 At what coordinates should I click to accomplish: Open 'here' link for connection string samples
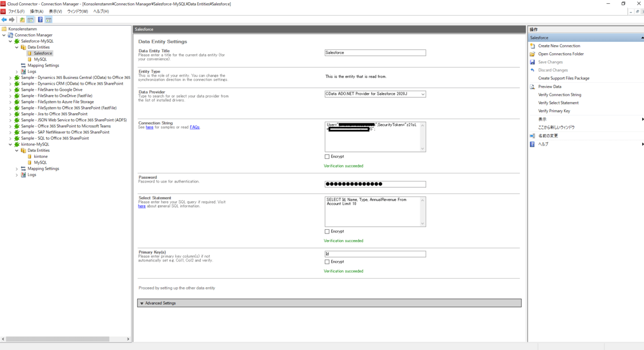point(150,127)
